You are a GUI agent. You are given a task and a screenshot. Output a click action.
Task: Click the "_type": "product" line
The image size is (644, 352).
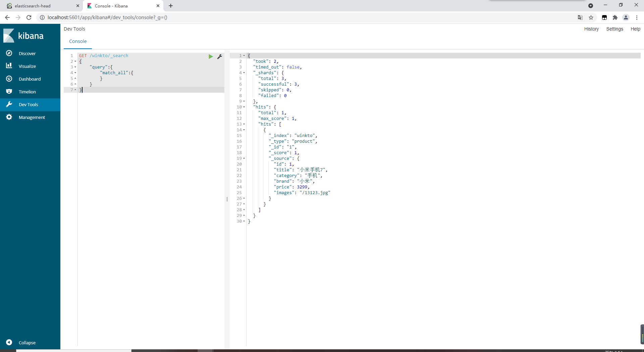293,141
